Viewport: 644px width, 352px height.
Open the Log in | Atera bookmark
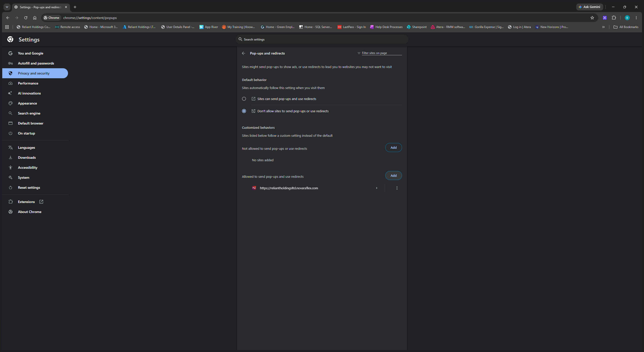(519, 27)
